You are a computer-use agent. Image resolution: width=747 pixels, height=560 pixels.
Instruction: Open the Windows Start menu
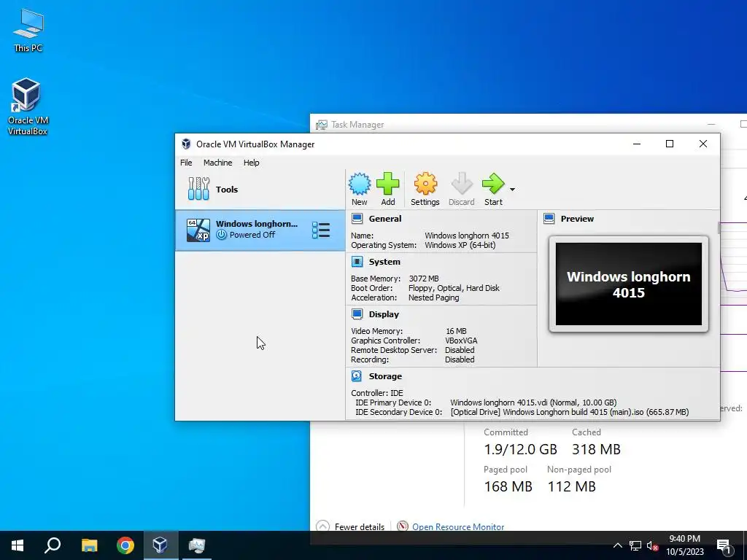click(x=18, y=545)
